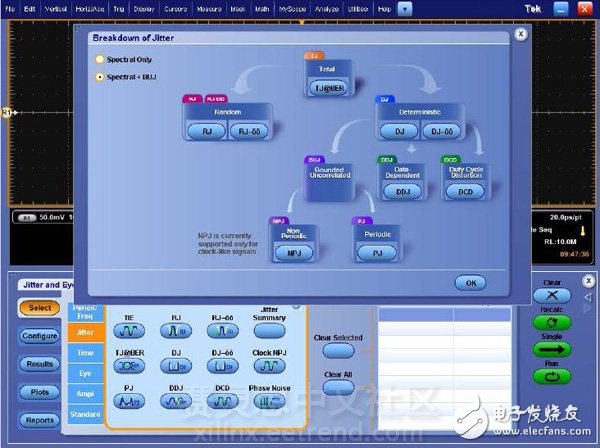
Task: Expand the dropdown arrow next to Help
Action: coord(404,8)
